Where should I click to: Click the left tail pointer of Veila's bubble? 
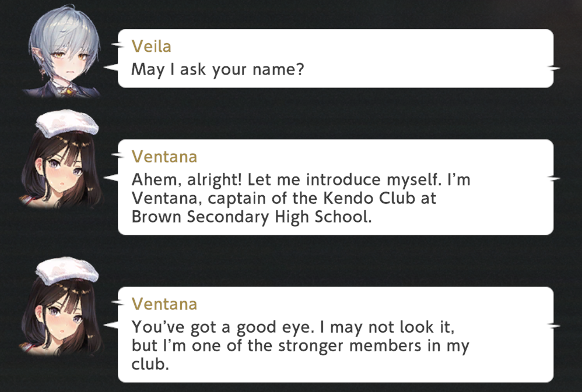pos(111,68)
